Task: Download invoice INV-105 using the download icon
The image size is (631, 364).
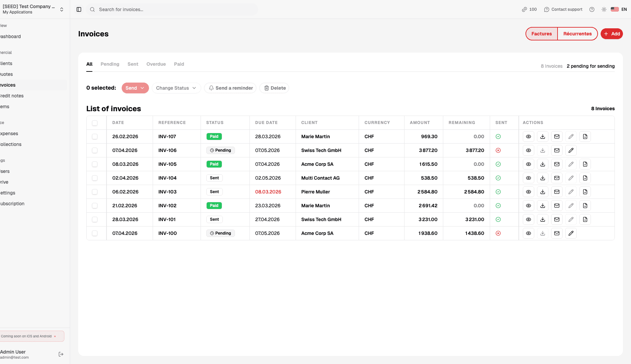Action: coord(543,164)
